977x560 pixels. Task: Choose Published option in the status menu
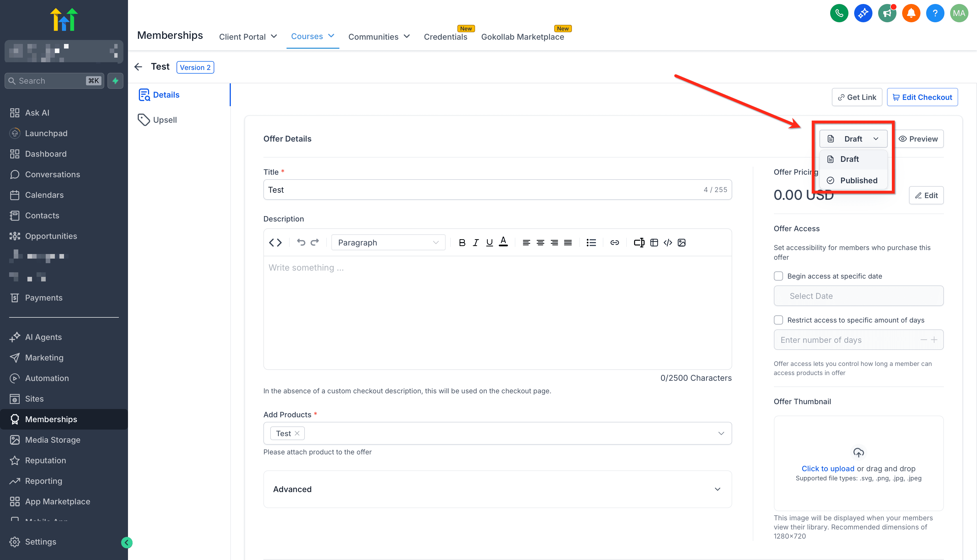pyautogui.click(x=853, y=180)
